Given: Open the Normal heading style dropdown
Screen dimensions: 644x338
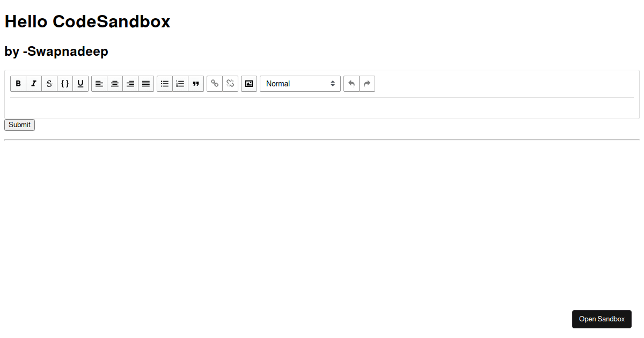Looking at the screenshot, I should pos(300,84).
